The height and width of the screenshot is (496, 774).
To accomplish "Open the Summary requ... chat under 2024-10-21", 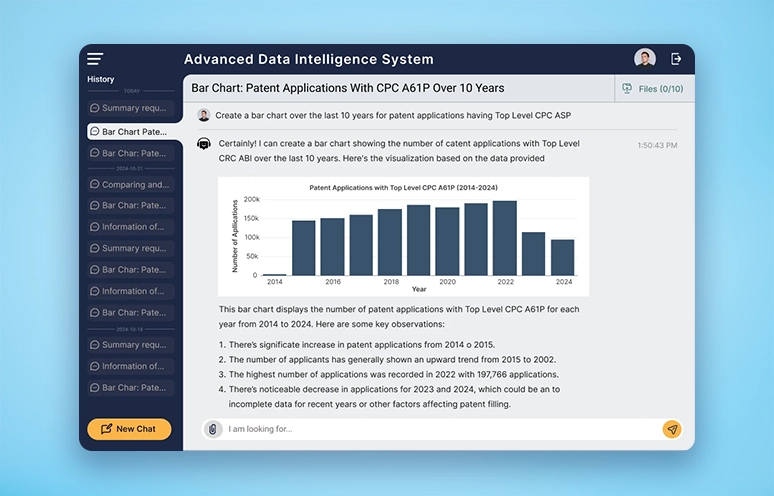I will [x=130, y=248].
